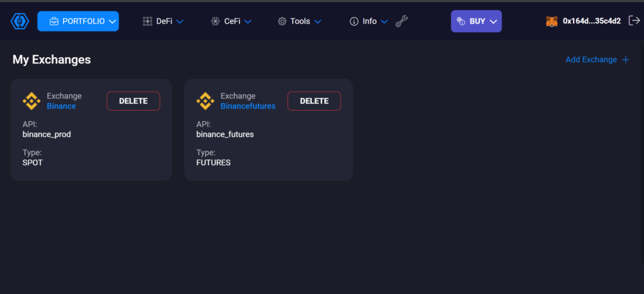Click the MetaMask fox wallet icon

tap(552, 21)
